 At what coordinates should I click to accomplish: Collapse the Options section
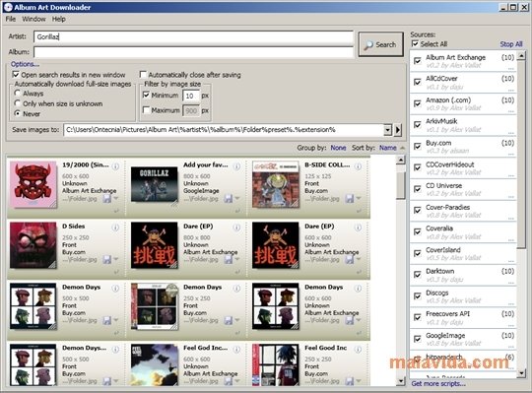point(25,64)
